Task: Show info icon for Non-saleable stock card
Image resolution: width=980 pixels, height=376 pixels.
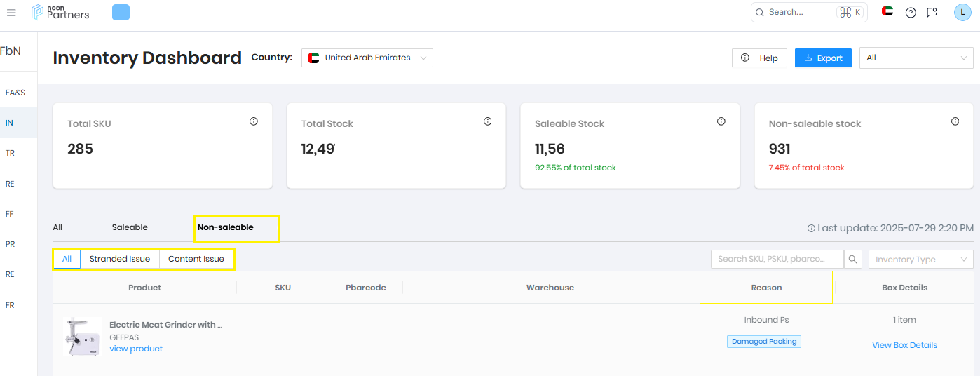Action: click(x=955, y=121)
